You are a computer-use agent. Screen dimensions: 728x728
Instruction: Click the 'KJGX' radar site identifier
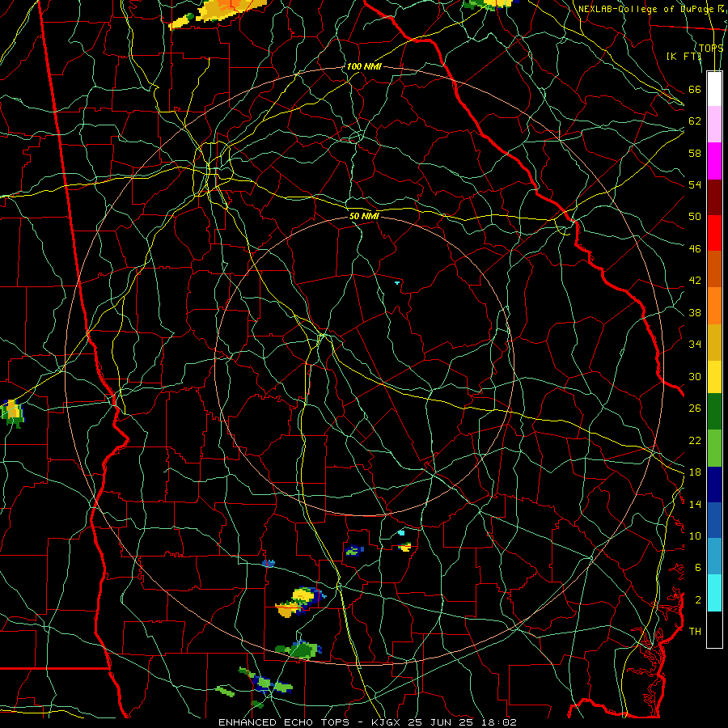pos(385,722)
